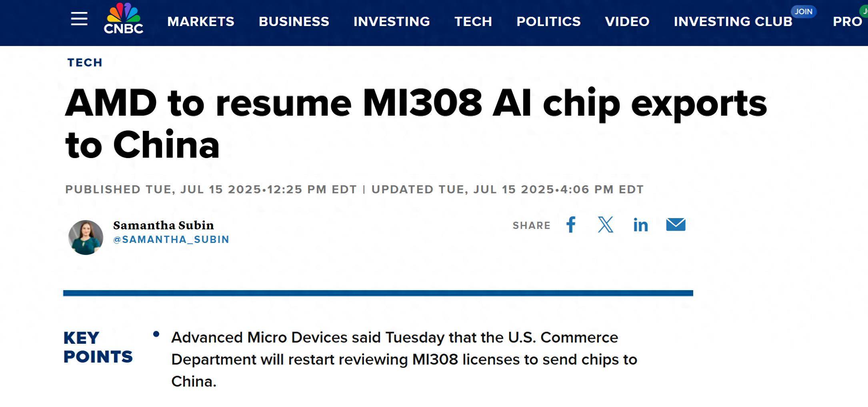The height and width of the screenshot is (407, 868).
Task: Open Investing Club from navigation
Action: 733,22
